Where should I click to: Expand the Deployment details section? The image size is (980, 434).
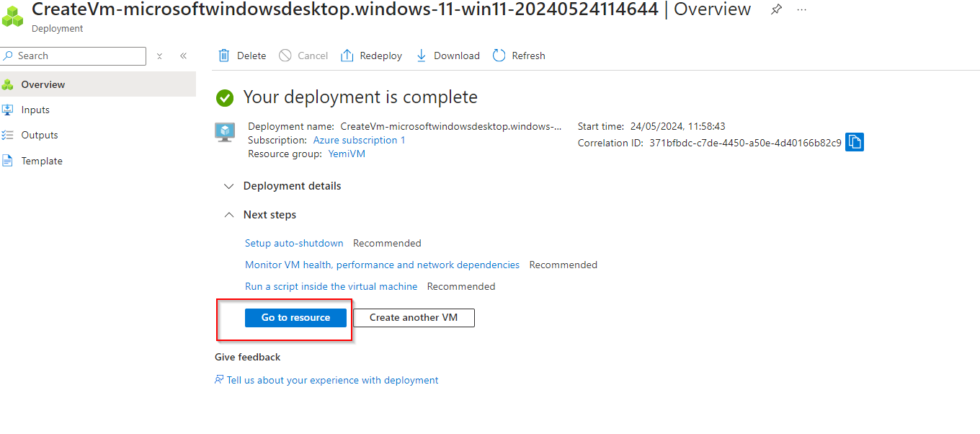tap(229, 186)
